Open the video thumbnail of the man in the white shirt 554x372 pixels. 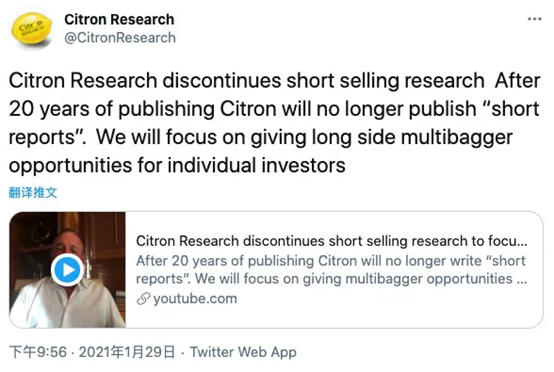click(x=67, y=270)
